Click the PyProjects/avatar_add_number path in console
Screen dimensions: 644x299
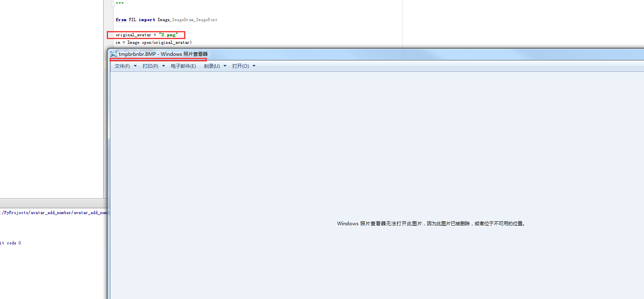tap(53, 213)
